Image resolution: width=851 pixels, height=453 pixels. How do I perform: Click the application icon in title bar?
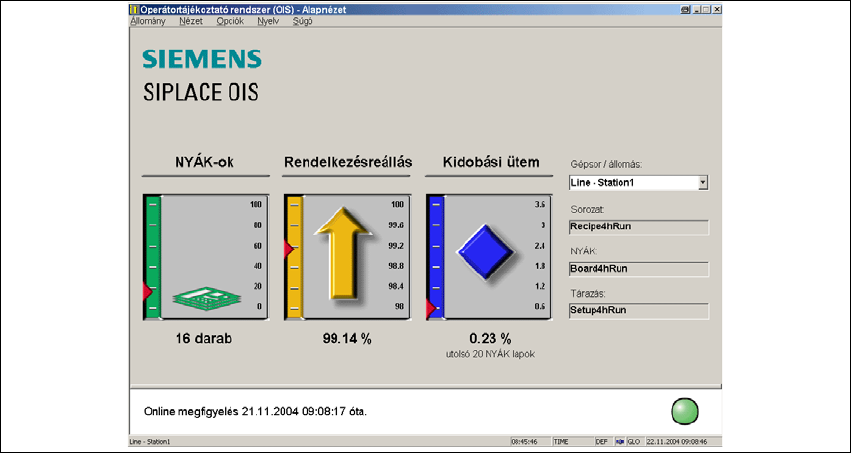[x=135, y=9]
